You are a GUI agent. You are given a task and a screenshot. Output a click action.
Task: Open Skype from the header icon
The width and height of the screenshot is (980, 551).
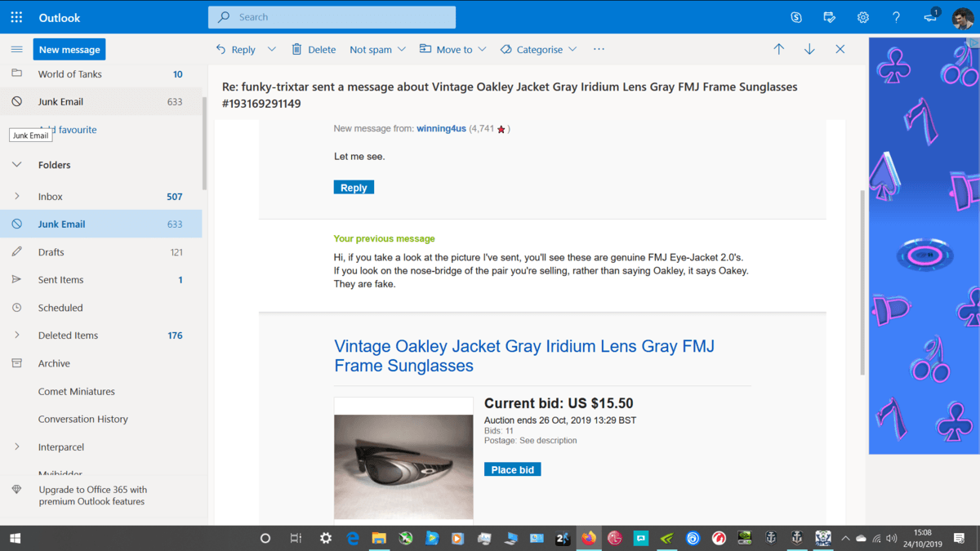tap(796, 17)
